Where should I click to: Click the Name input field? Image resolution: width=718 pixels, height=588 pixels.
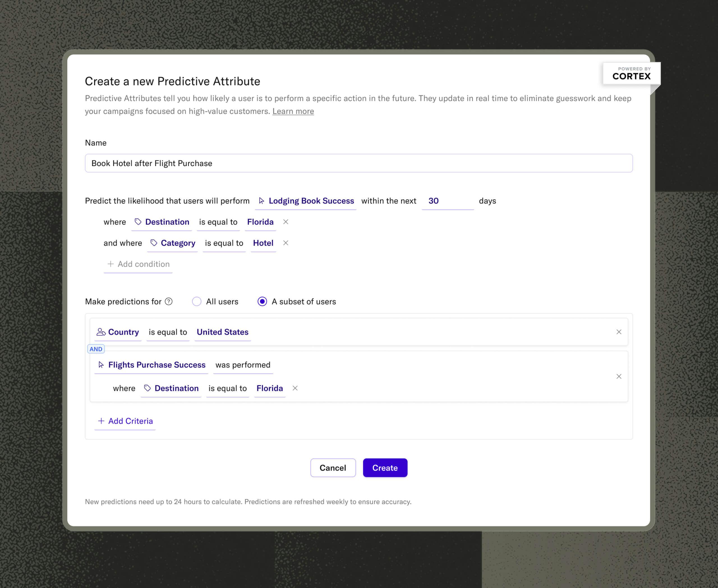coord(358,163)
